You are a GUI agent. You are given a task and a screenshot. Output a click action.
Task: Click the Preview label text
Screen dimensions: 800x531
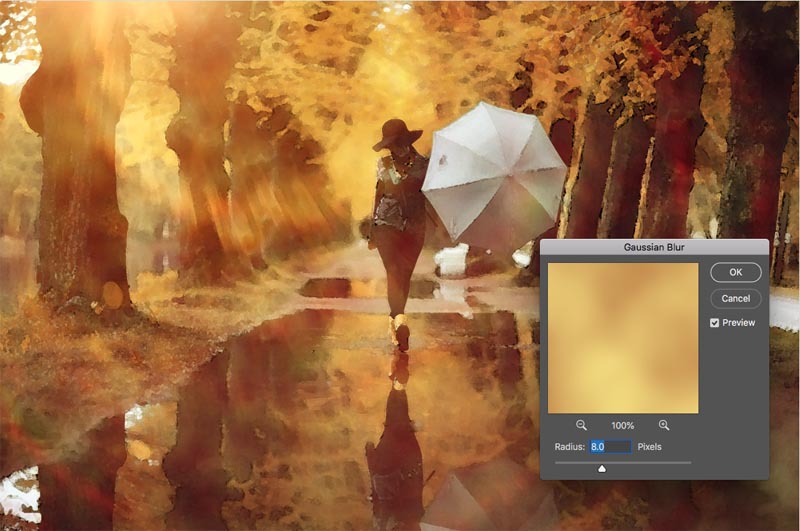[x=738, y=323]
